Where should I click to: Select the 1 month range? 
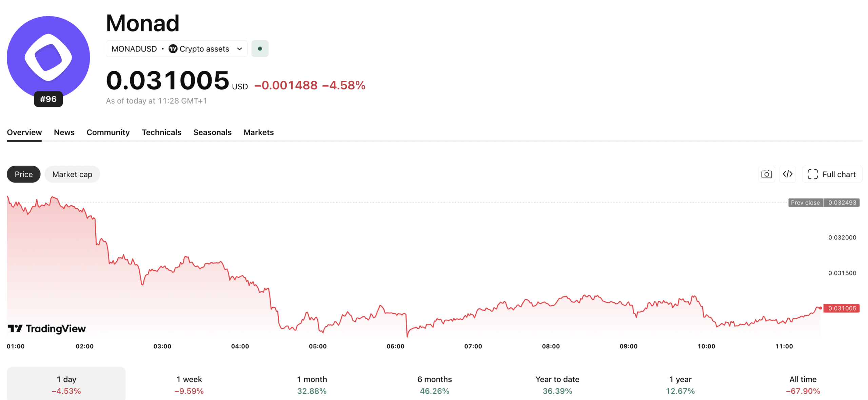[312, 385]
